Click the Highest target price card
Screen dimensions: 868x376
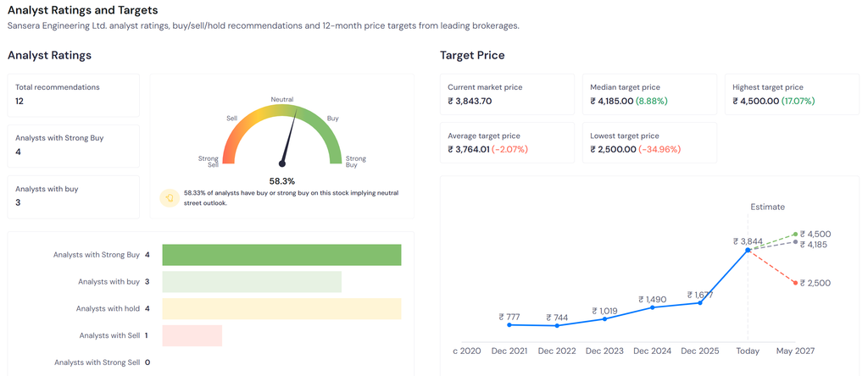793,95
